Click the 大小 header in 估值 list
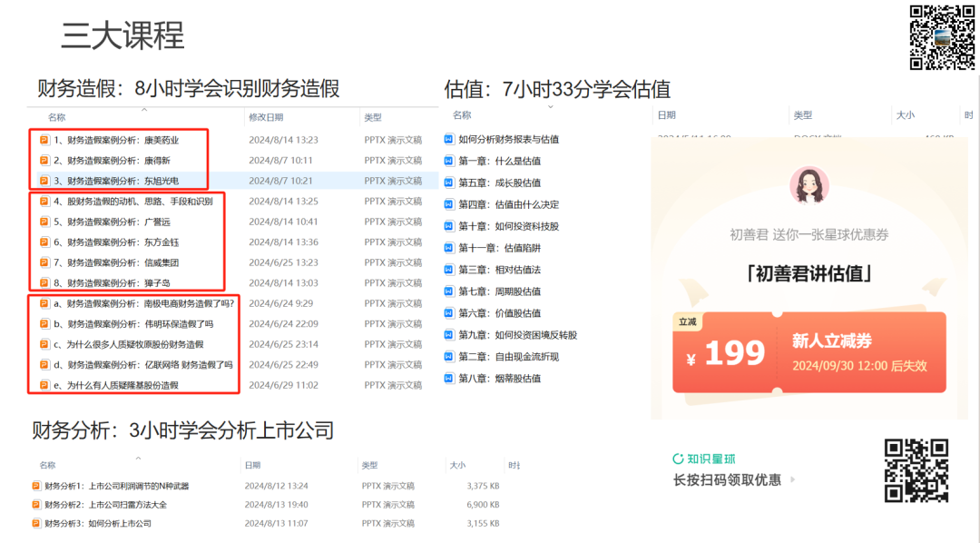This screenshot has height=543, width=980. pyautogui.click(x=905, y=115)
